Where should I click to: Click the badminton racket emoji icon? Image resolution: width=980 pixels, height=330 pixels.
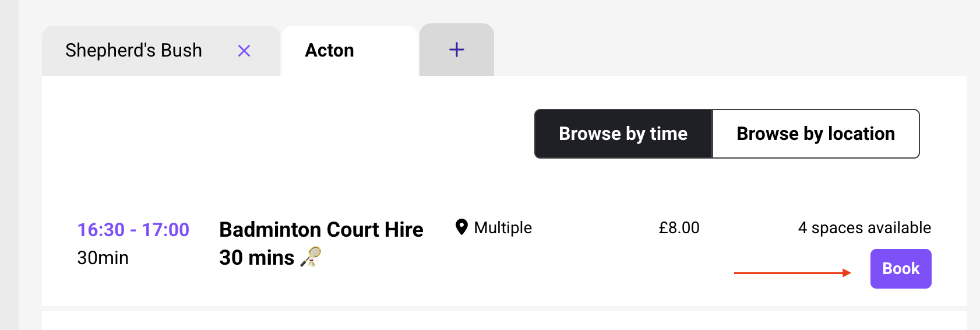(x=311, y=257)
